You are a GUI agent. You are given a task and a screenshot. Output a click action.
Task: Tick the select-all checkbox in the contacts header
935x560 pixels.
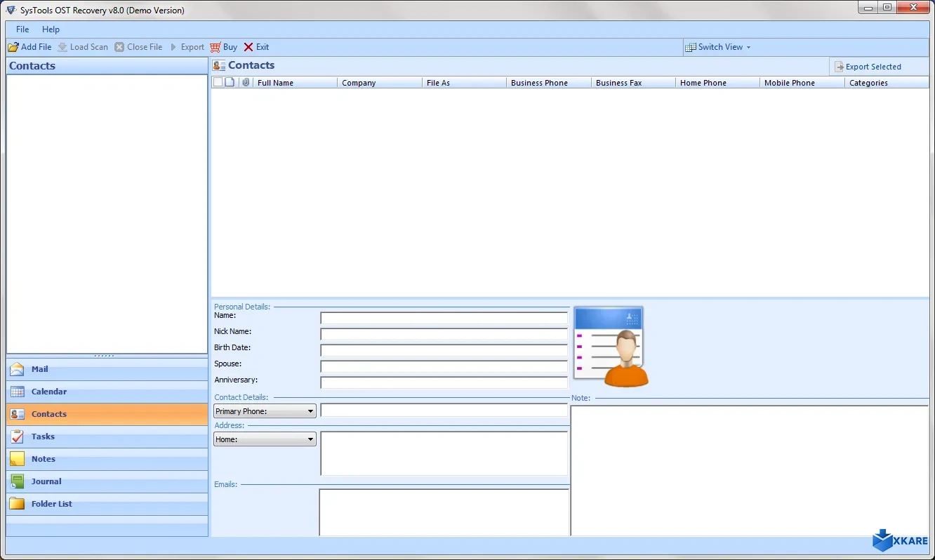pos(218,83)
